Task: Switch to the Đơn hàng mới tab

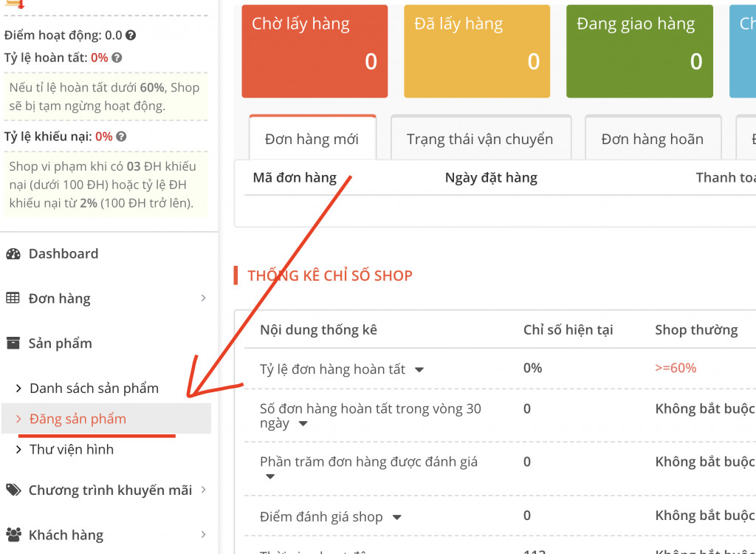Action: [312, 139]
